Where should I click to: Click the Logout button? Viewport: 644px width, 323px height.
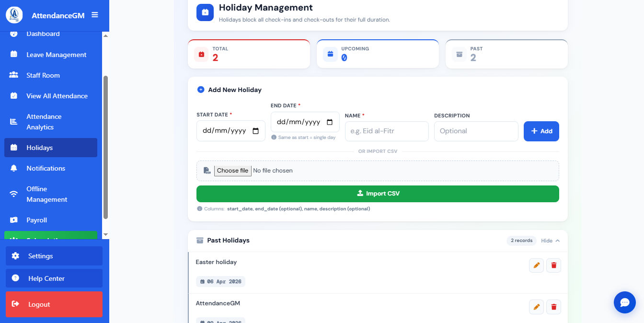(x=54, y=304)
